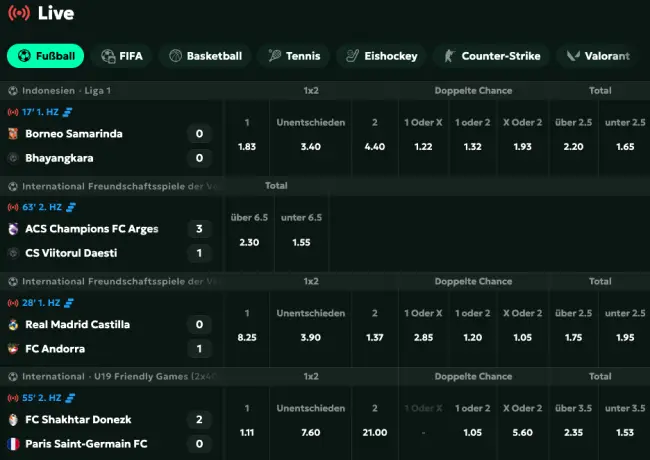Click the Real Madrid Castilla crest
Viewport: 650px width, 460px height.
[x=14, y=325]
